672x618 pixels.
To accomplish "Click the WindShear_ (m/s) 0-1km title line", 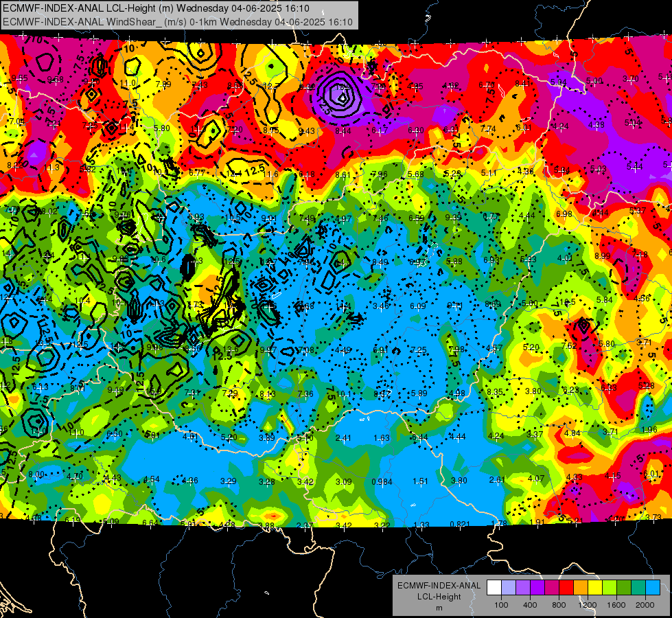I will coord(177,22).
